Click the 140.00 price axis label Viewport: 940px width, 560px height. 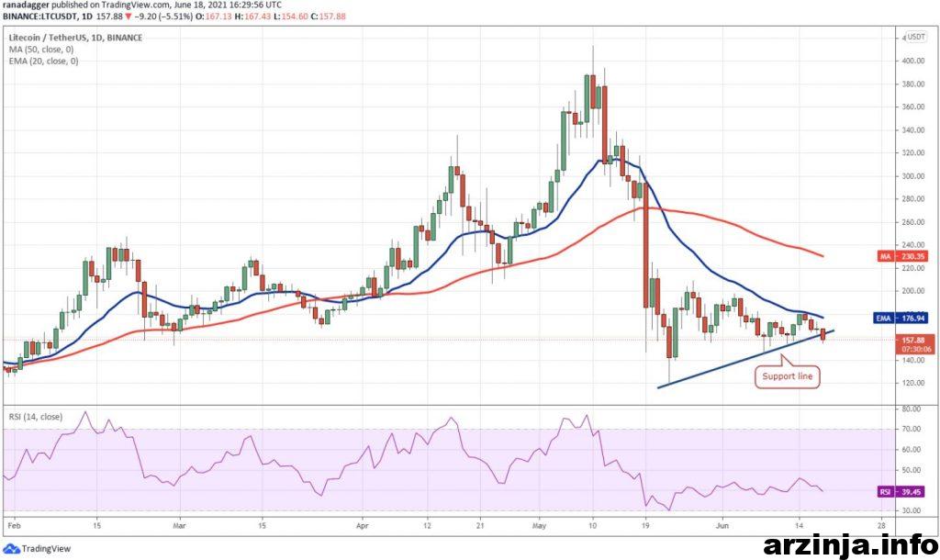click(912, 361)
